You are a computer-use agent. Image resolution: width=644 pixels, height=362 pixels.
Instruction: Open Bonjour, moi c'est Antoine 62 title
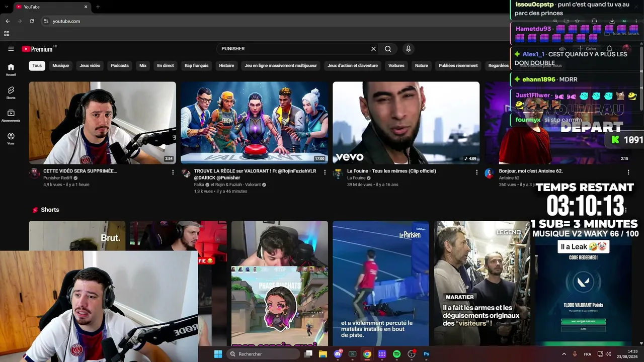(531, 171)
